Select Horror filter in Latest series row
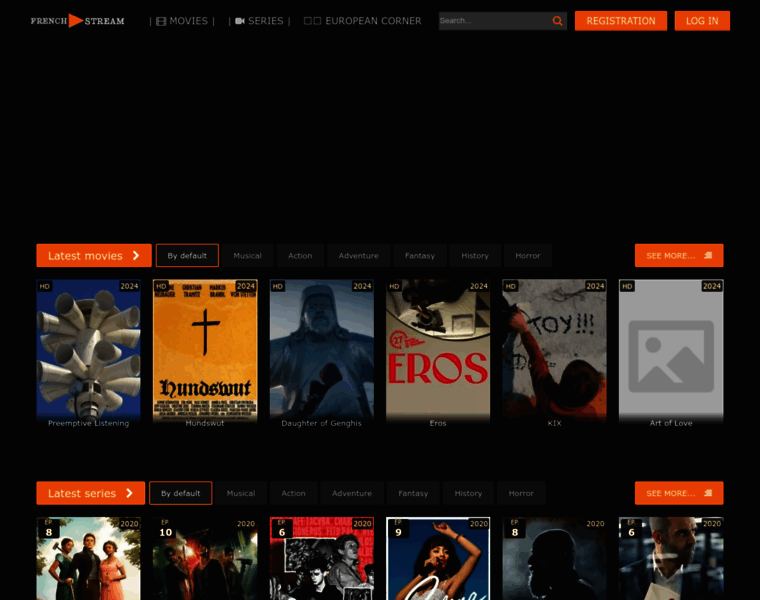Screen dimensions: 760x600 tap(521, 493)
